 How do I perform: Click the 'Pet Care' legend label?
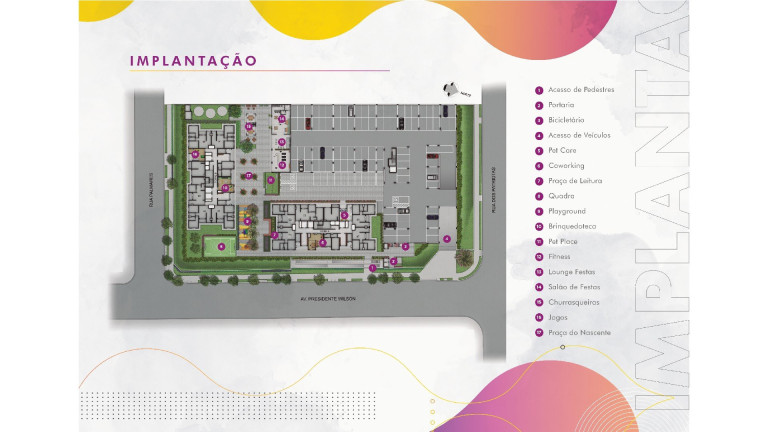coord(562,150)
